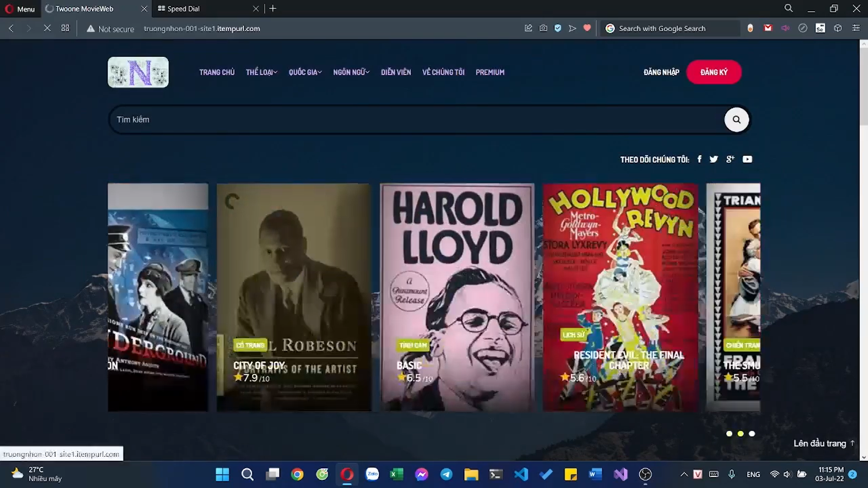Open the Google Plus follow icon
This screenshot has height=488, width=868.
730,159
